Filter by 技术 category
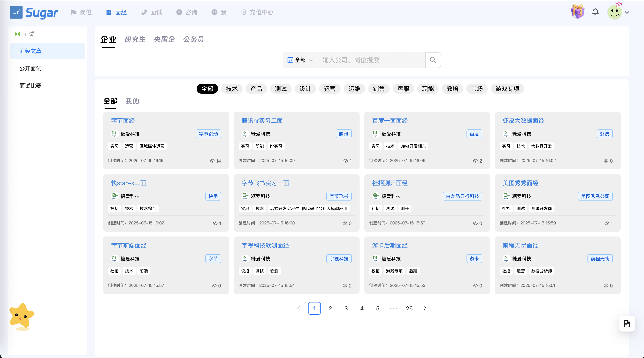The image size is (644, 358). [232, 89]
